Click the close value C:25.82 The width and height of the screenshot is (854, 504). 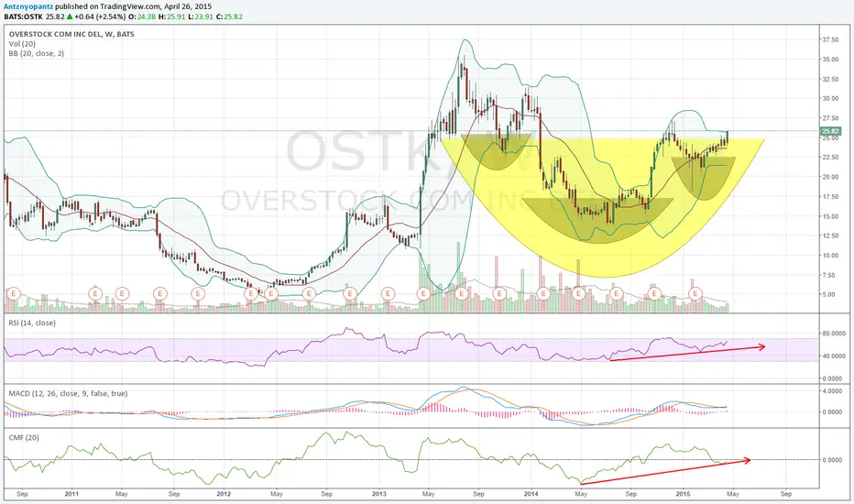click(x=229, y=16)
